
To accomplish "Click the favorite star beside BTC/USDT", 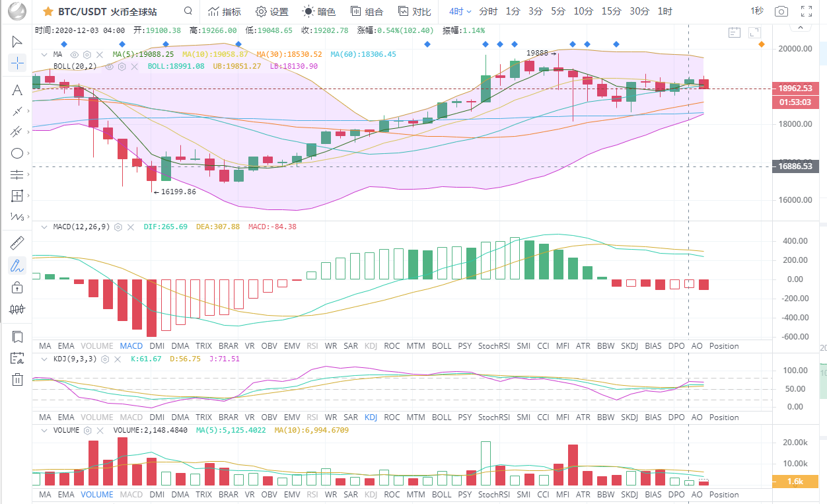I will tap(48, 11).
